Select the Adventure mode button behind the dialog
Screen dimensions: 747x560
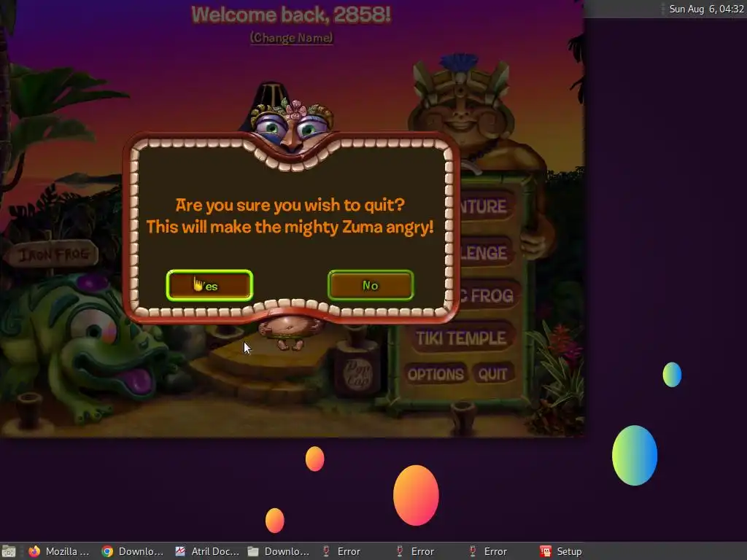pos(486,206)
